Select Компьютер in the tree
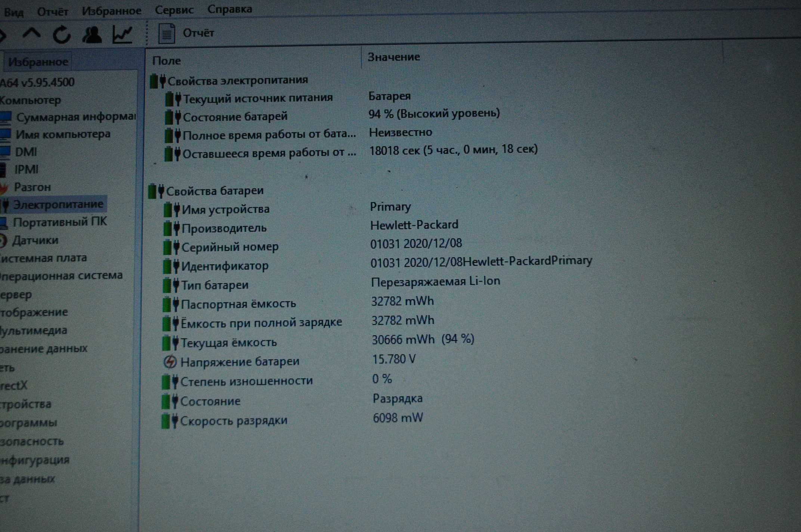Screen dimensions: 801x532 point(31,100)
